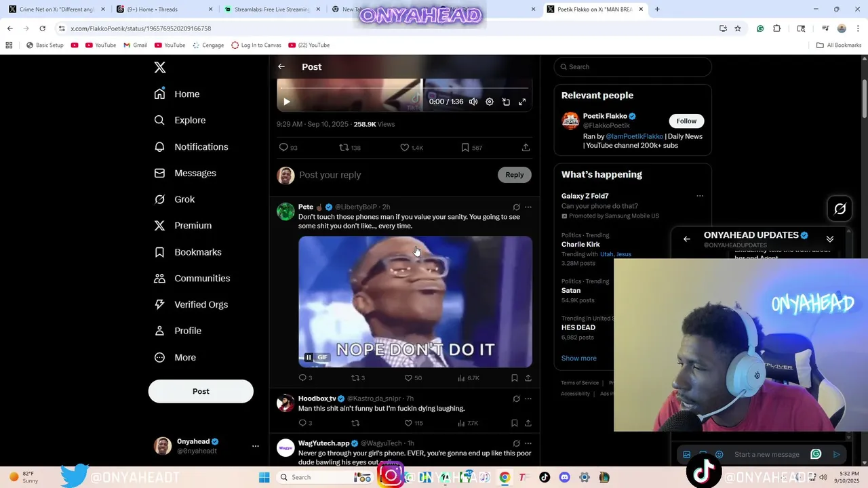Go back in the ONYAHEAD UPDATES chat
The width and height of the screenshot is (868, 488).
tap(687, 239)
